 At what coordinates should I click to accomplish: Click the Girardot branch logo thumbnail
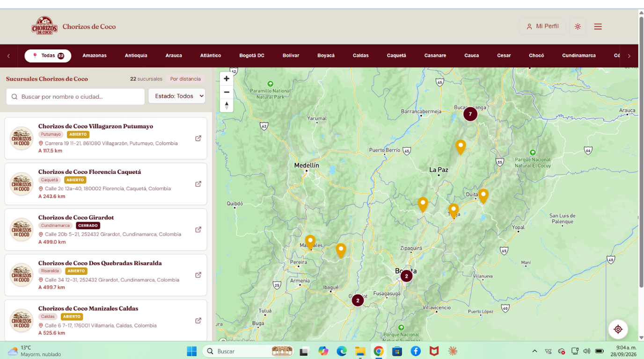(22, 230)
